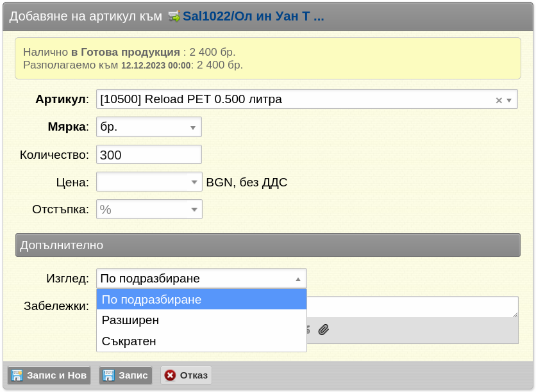Select the Разширен option

[x=202, y=320]
